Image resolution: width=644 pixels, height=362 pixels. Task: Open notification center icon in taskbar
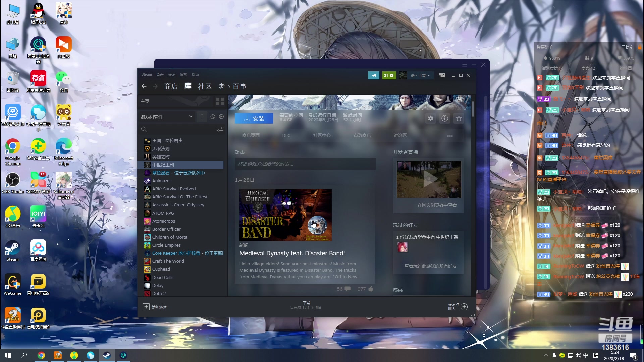(x=633, y=355)
